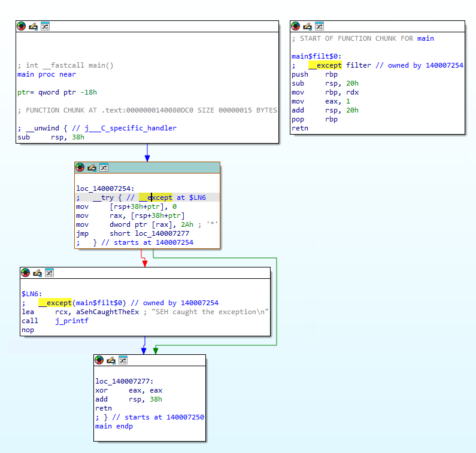Select the 'main proc near' line
Screen dimensions: 476x453
(47, 74)
